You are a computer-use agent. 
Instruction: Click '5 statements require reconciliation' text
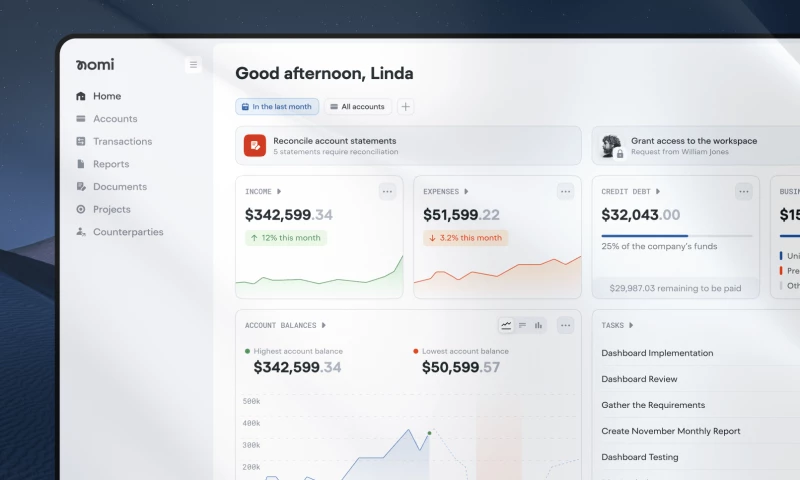[x=336, y=152]
